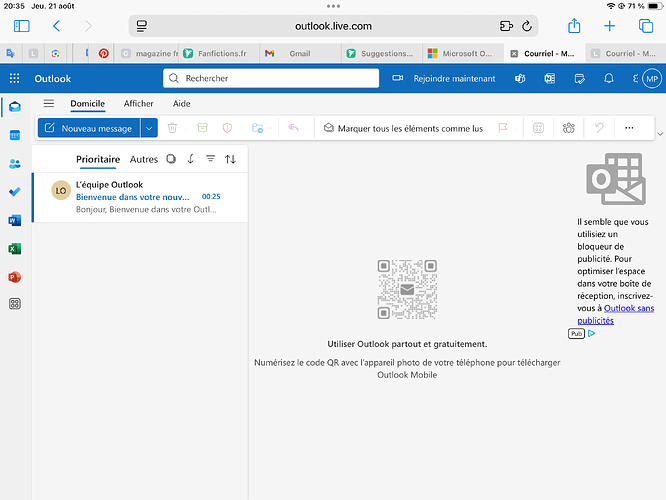Toggle the hamburger navigation pane button
666x500 pixels.
49,103
